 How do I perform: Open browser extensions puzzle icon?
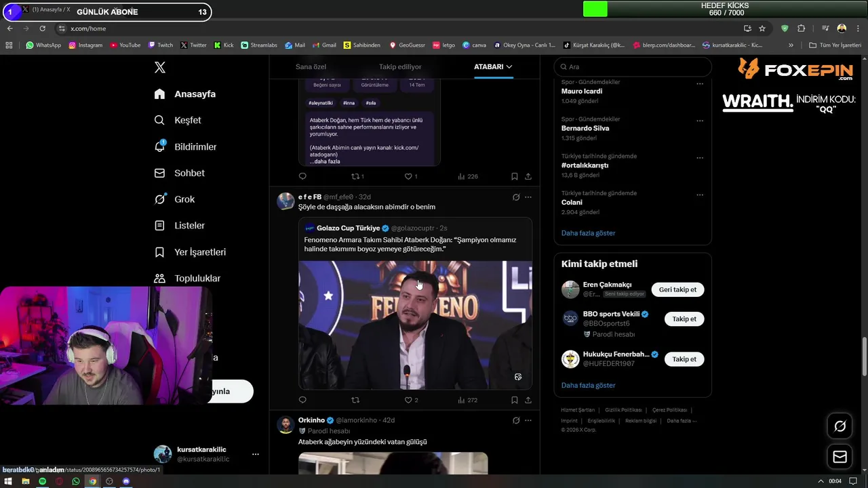802,28
